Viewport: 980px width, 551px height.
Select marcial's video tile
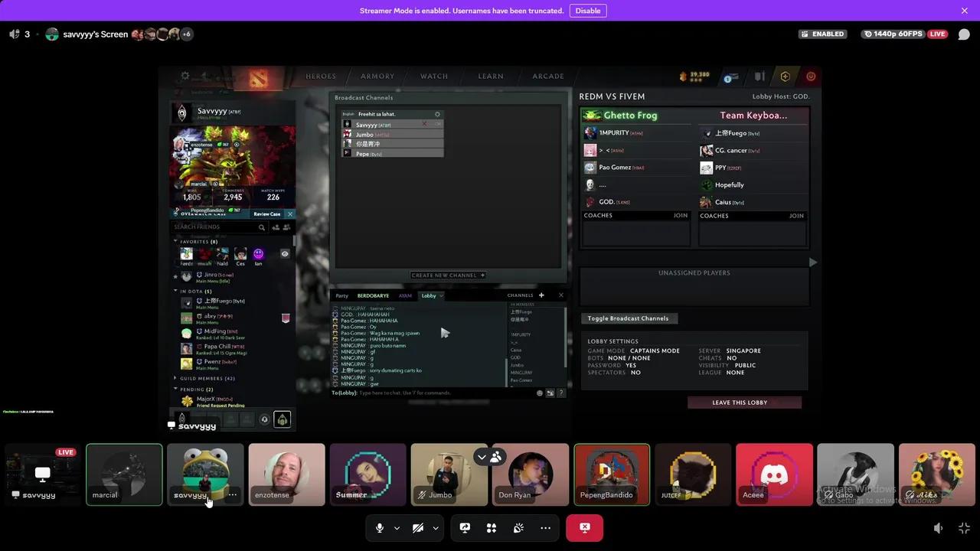[x=124, y=474]
